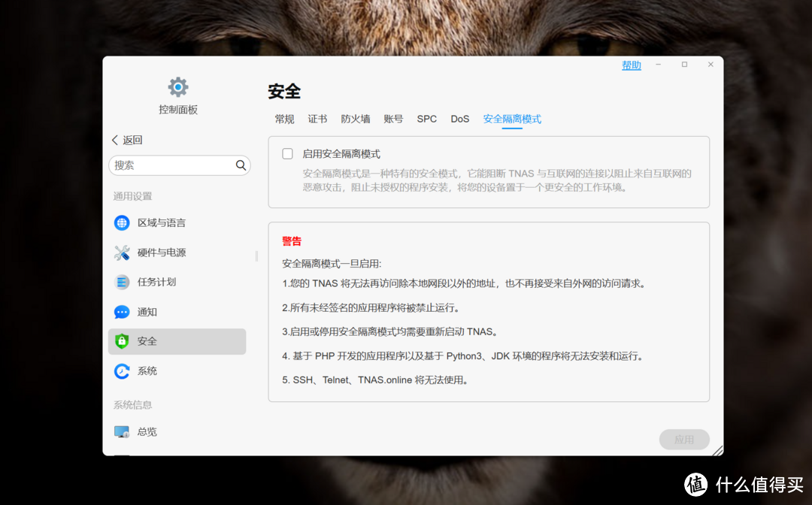Open the 帮助 help link
This screenshot has width=812, height=505.
click(x=632, y=65)
